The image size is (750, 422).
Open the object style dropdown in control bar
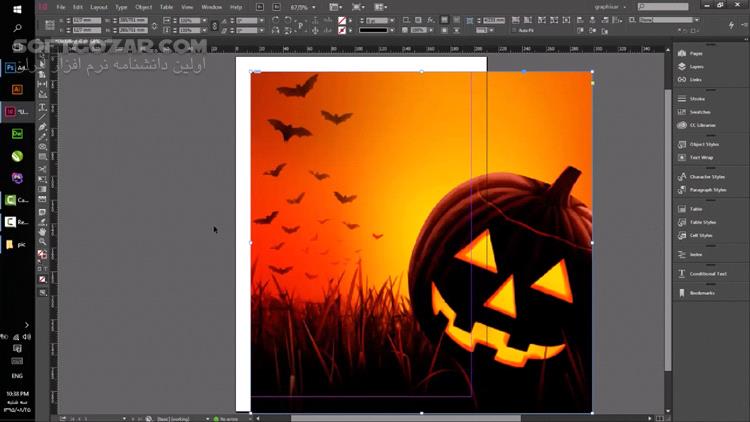click(x=696, y=20)
